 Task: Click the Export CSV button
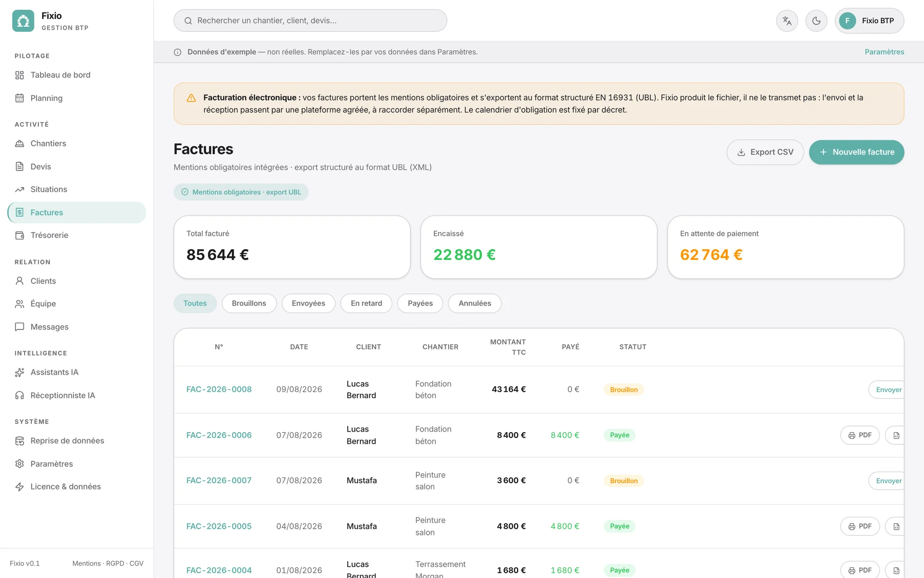[765, 152]
